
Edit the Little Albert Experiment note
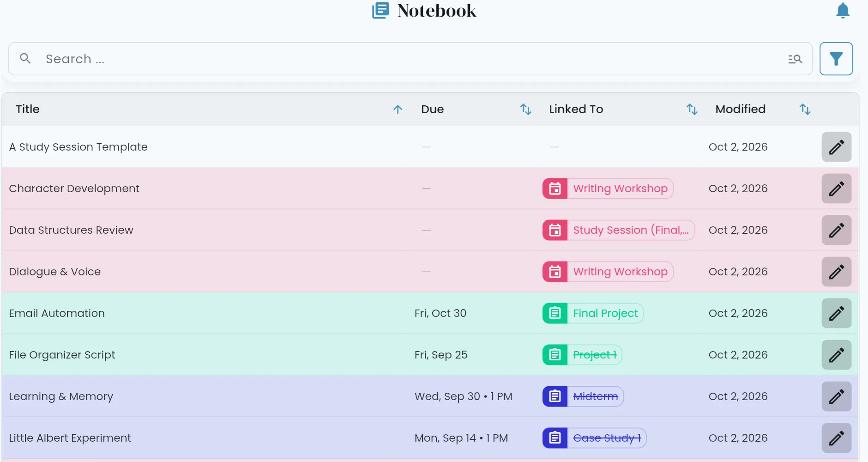tap(836, 438)
